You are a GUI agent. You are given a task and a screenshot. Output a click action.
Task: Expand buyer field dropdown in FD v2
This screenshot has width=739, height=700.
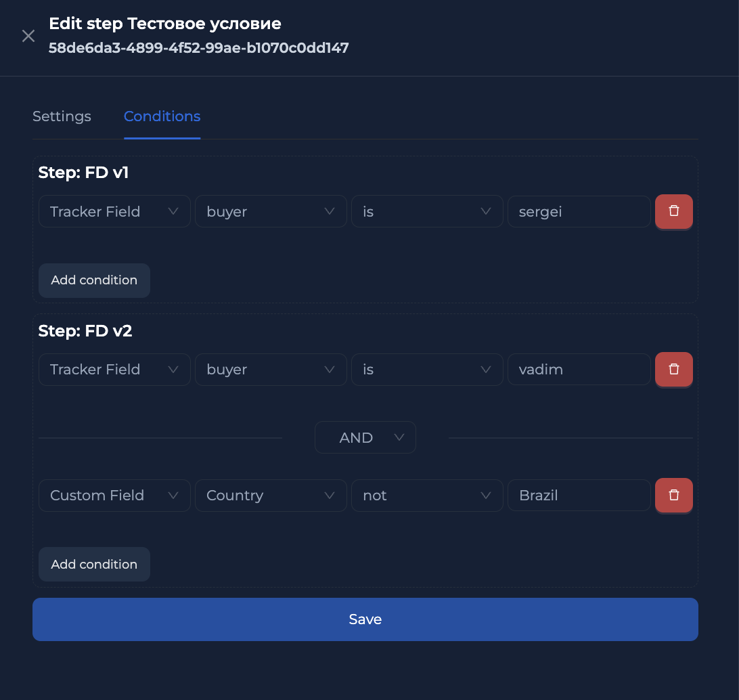[271, 370]
